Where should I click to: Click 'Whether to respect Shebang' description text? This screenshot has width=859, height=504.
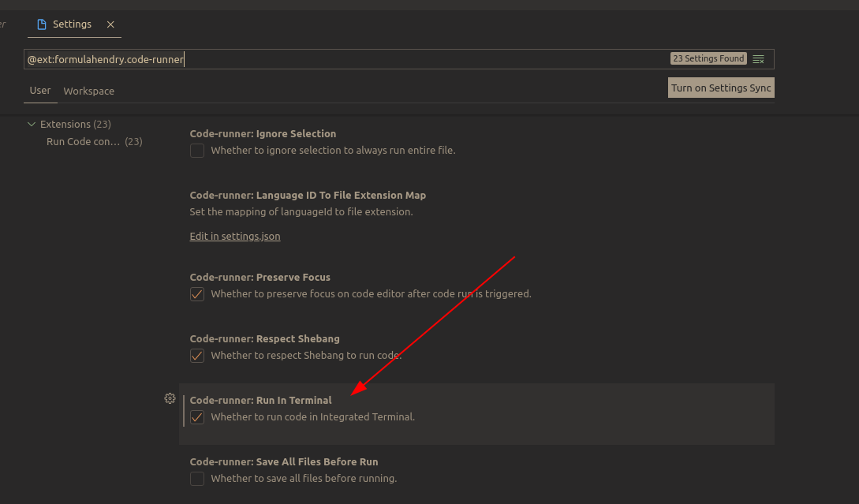click(306, 356)
